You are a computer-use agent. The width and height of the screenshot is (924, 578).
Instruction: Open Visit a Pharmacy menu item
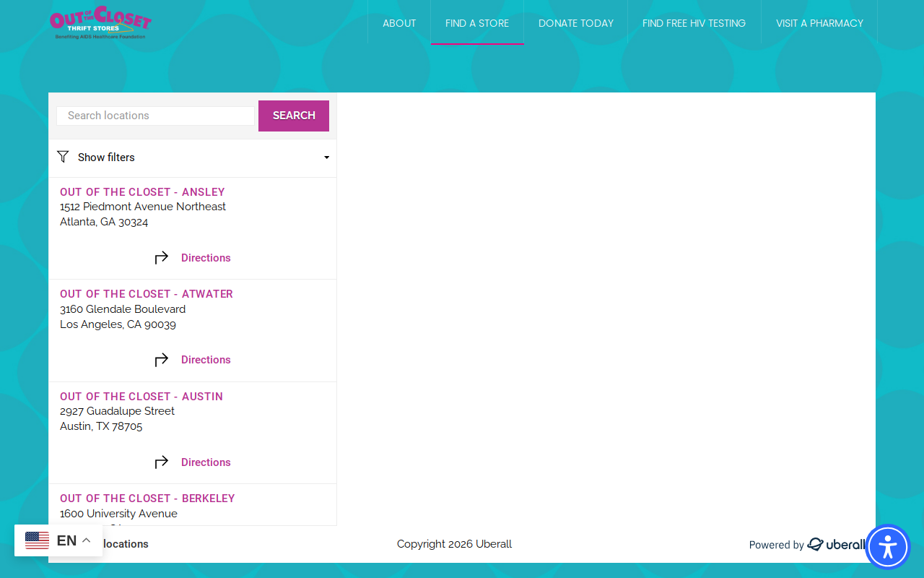coord(819,23)
